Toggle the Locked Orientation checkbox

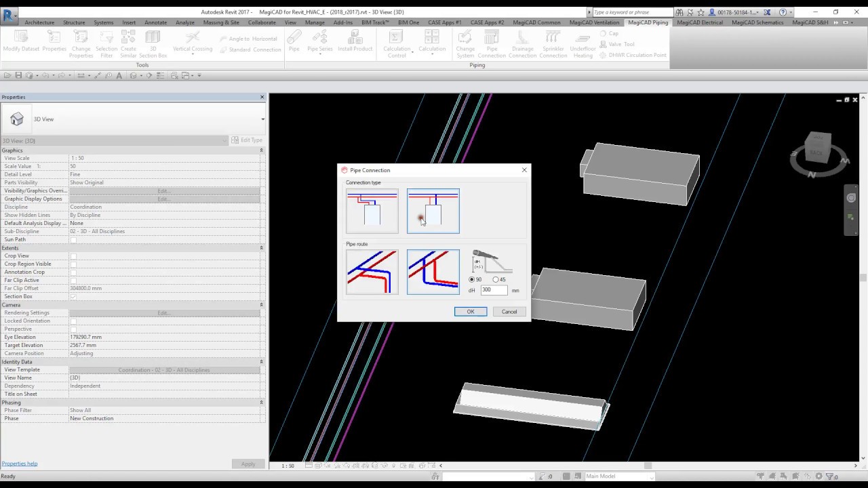pos(73,321)
